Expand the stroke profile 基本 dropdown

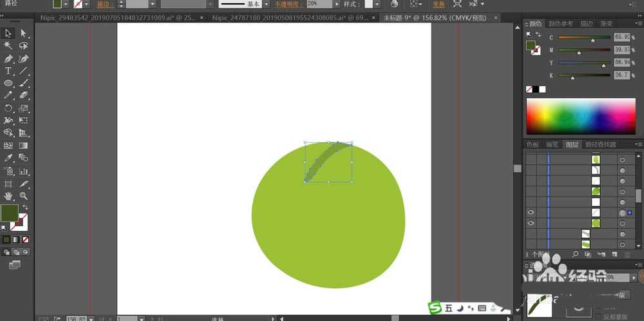[264, 4]
